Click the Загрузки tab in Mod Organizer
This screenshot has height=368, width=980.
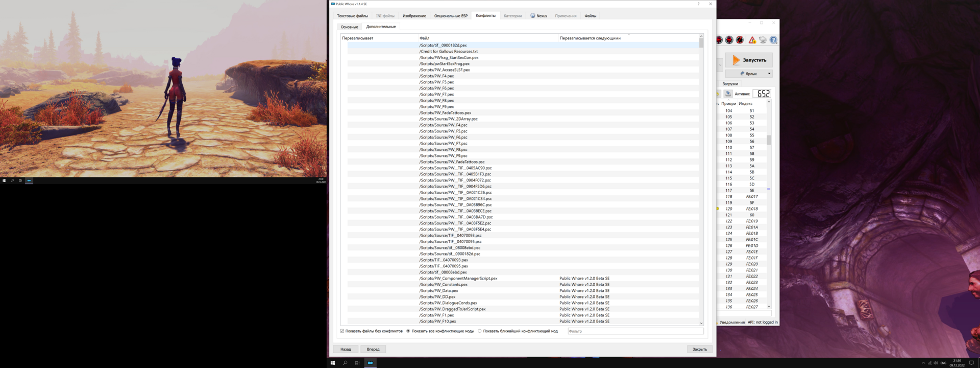[730, 84]
